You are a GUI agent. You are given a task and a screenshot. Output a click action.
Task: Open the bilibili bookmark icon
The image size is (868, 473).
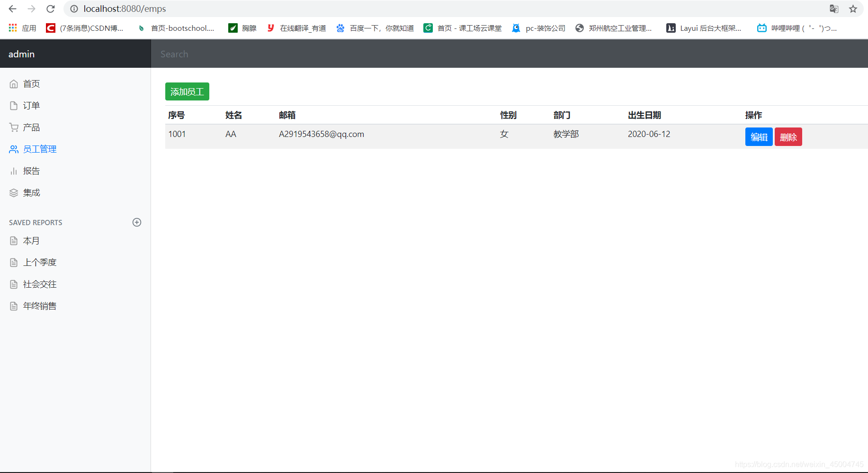coord(761,28)
